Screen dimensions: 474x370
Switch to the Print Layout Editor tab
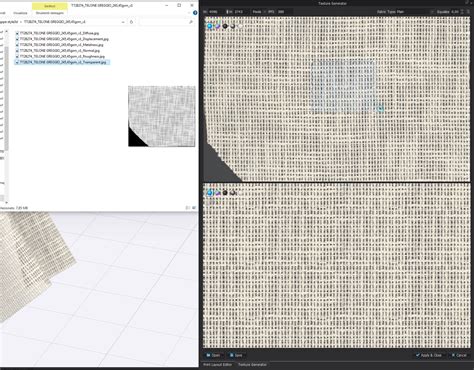[218, 365]
